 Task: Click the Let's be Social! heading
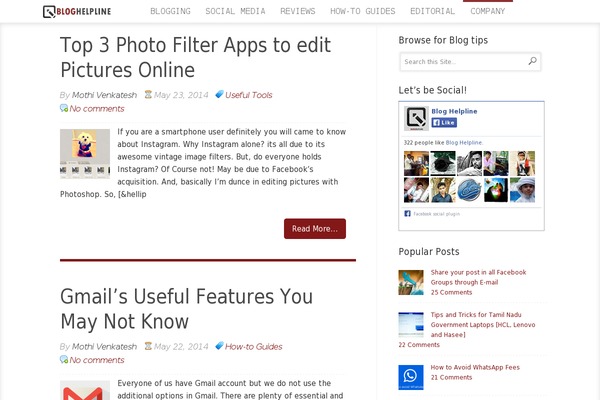pos(432,90)
